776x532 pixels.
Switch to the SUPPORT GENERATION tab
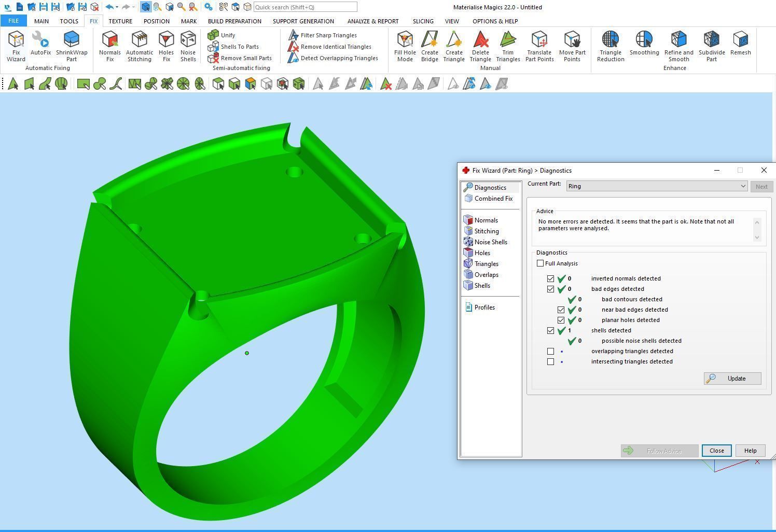303,21
